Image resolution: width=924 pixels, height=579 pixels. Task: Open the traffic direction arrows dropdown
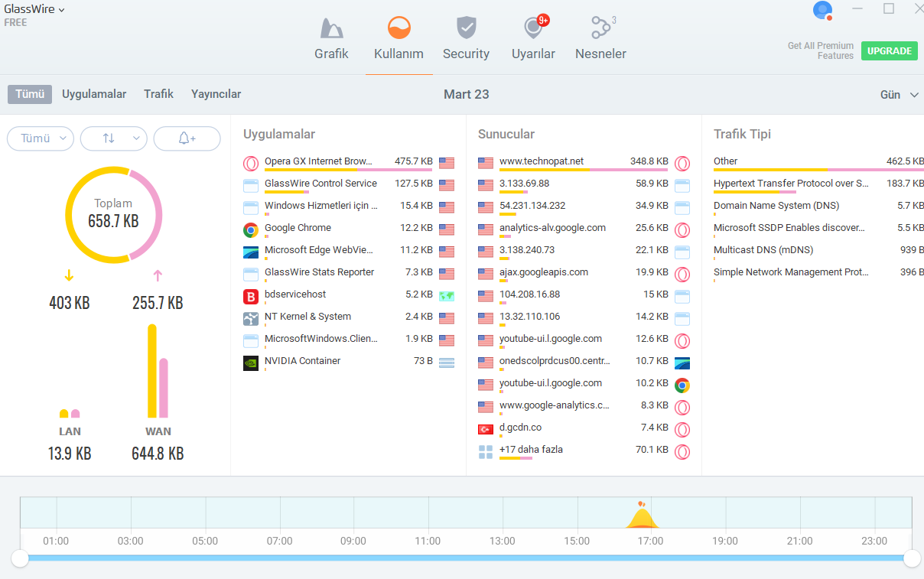coord(114,138)
